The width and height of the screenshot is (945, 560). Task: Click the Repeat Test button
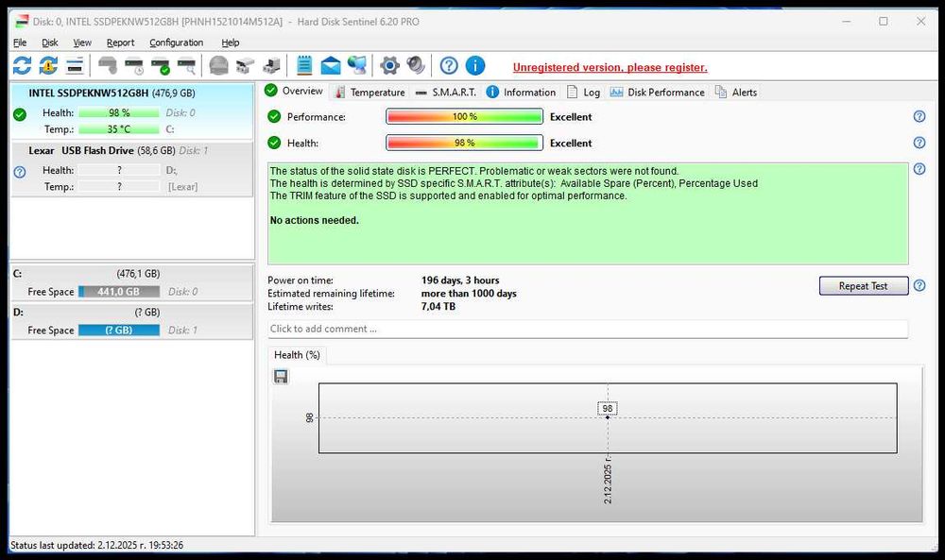tap(863, 286)
